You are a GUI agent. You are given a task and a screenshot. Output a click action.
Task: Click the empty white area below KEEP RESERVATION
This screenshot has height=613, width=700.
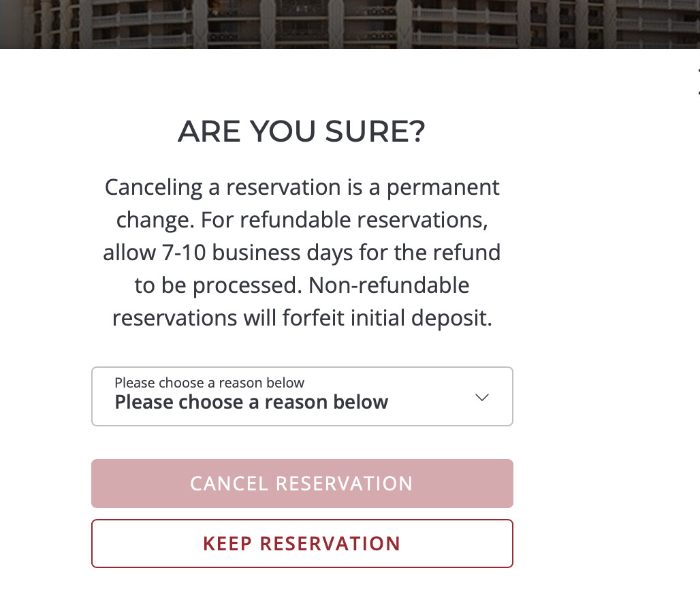coord(302,591)
